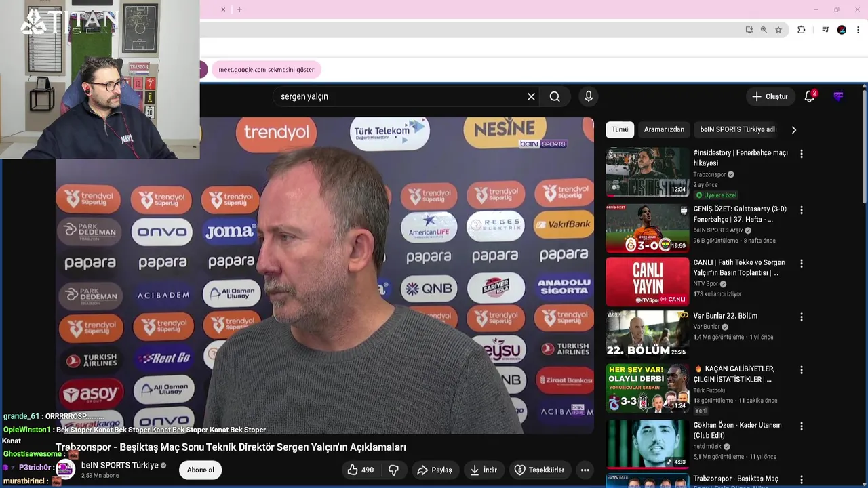Show more filter chips with right arrow
868x488 pixels.
point(794,129)
